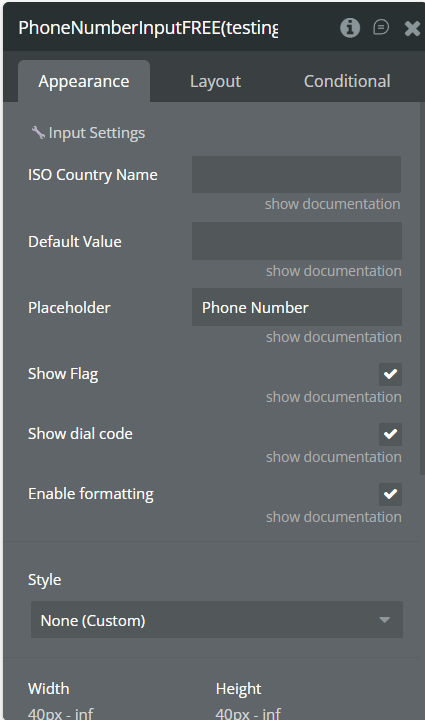Screen dimensions: 425x720
Task: Click the ISO Country Name input field
Action: coord(296,174)
